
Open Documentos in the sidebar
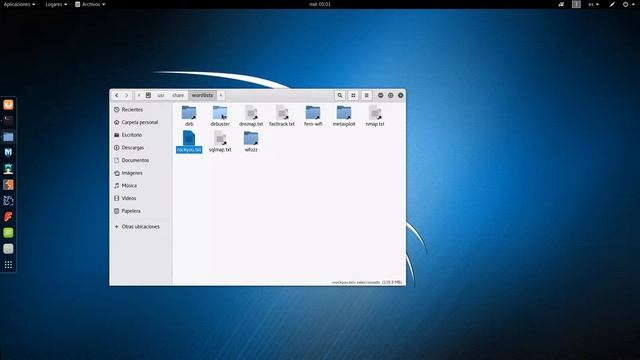click(141, 160)
